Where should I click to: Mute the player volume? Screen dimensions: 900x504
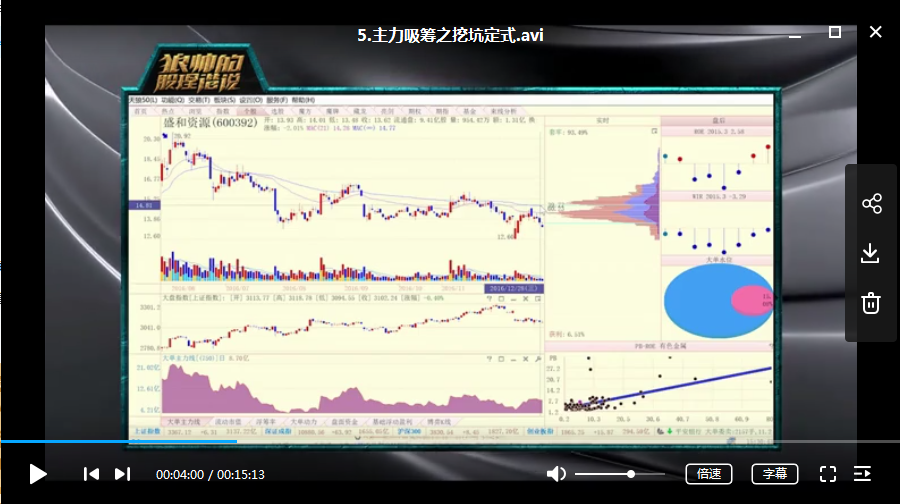click(x=556, y=474)
